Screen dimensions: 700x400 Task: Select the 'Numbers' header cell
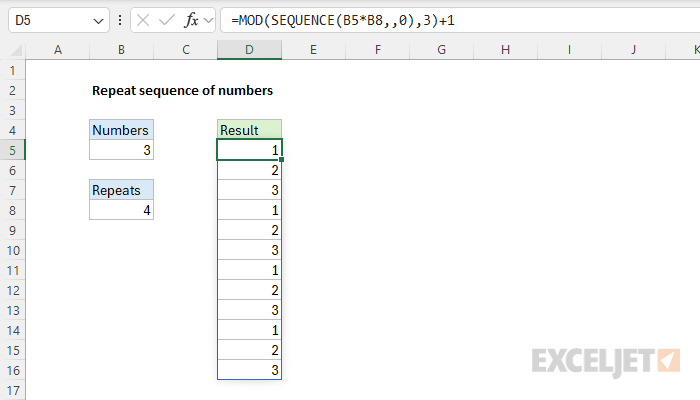pyautogui.click(x=121, y=130)
